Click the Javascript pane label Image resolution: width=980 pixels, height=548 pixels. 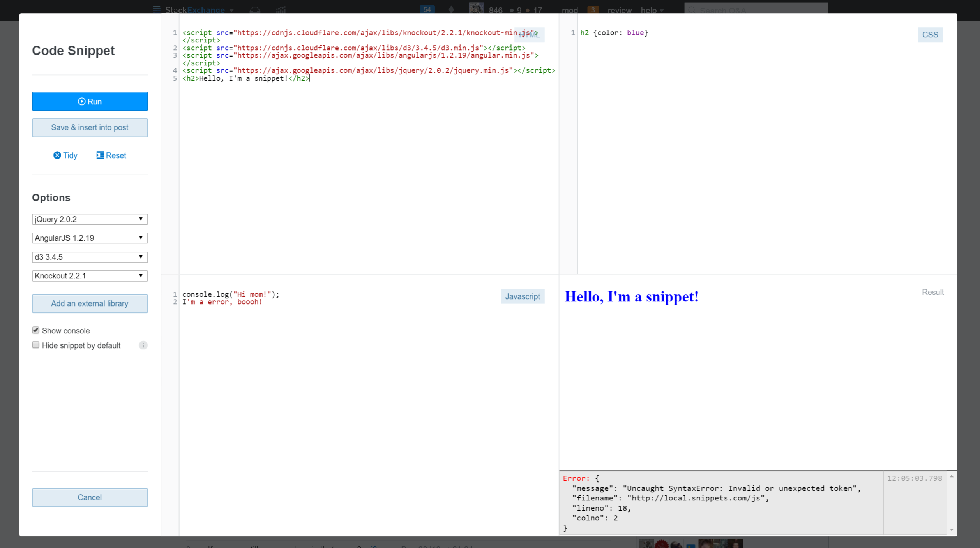click(523, 296)
